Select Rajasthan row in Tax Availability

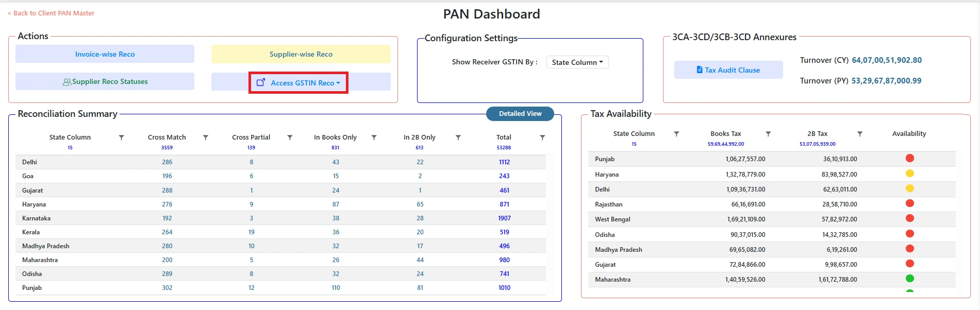(772, 204)
